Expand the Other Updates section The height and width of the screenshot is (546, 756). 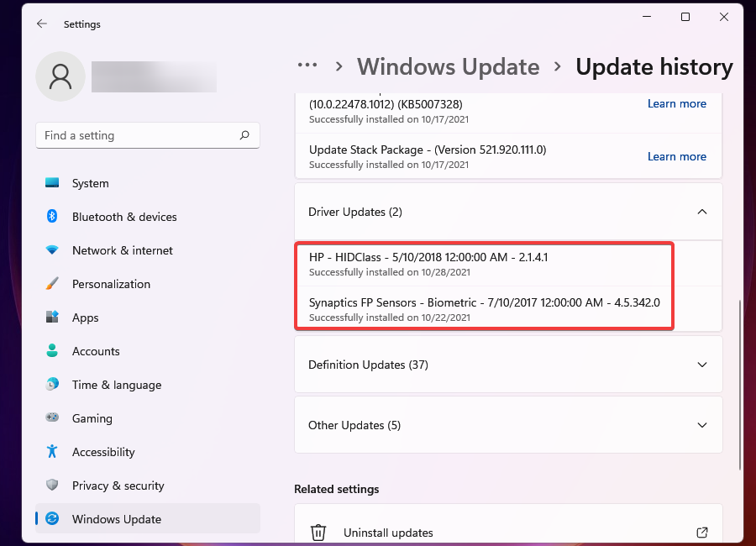[x=702, y=425]
